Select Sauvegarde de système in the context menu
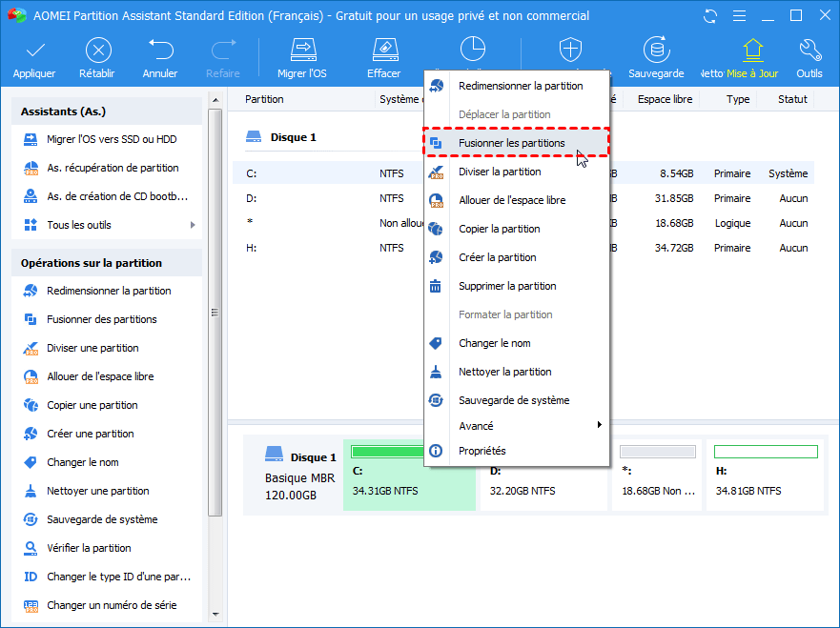840x628 pixels. (517, 400)
